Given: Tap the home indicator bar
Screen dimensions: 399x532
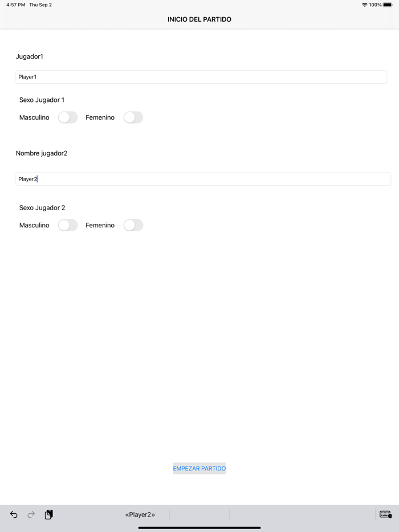Looking at the screenshot, I should [x=199, y=527].
